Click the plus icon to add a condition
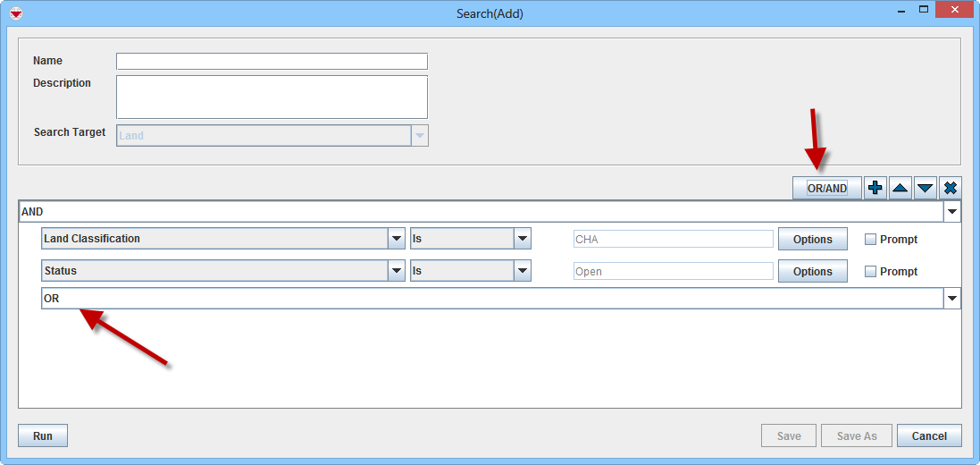This screenshot has width=980, height=465. (875, 188)
